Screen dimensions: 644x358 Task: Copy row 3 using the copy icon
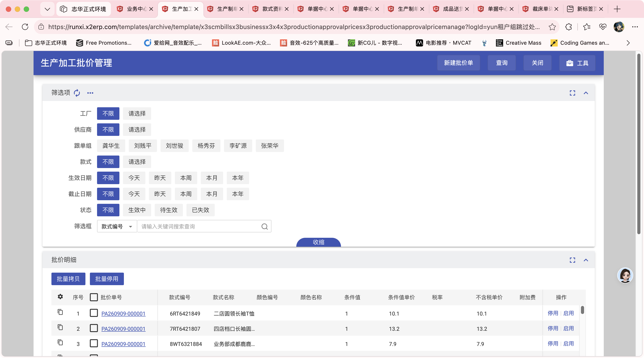[60, 343]
